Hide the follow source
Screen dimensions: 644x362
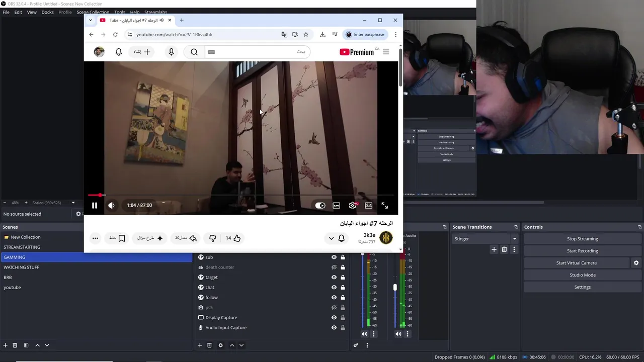[334, 297]
